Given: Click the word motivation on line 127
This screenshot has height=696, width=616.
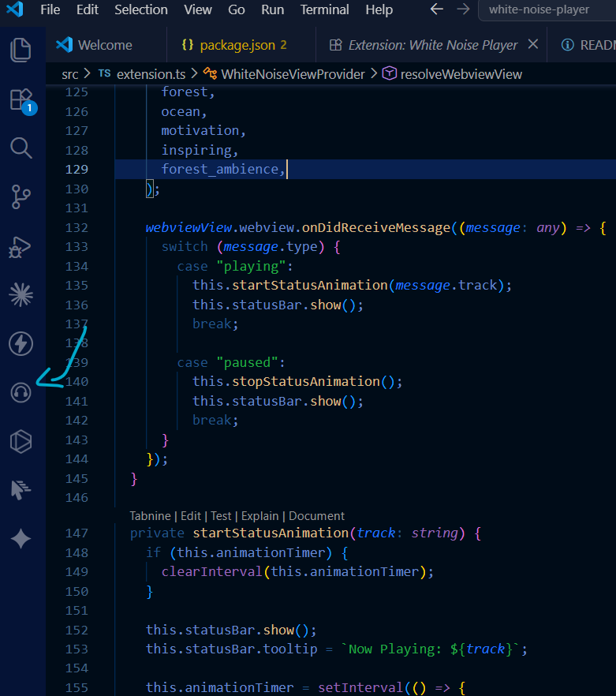Looking at the screenshot, I should [200, 130].
